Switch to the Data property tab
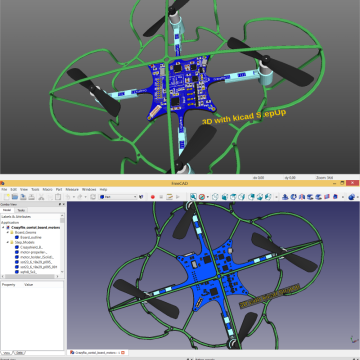 [x=20, y=353]
